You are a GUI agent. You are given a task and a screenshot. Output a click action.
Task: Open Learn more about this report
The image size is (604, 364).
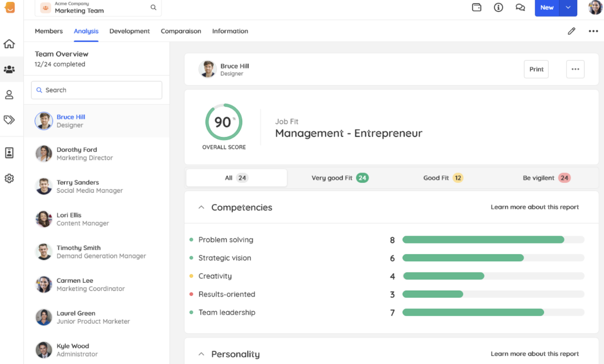click(x=534, y=207)
